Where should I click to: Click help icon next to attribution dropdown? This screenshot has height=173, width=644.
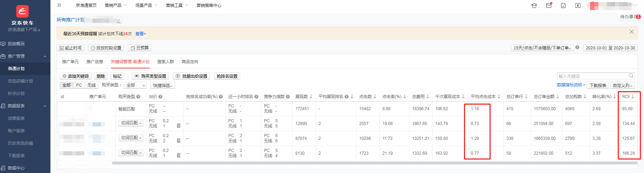(x=577, y=48)
